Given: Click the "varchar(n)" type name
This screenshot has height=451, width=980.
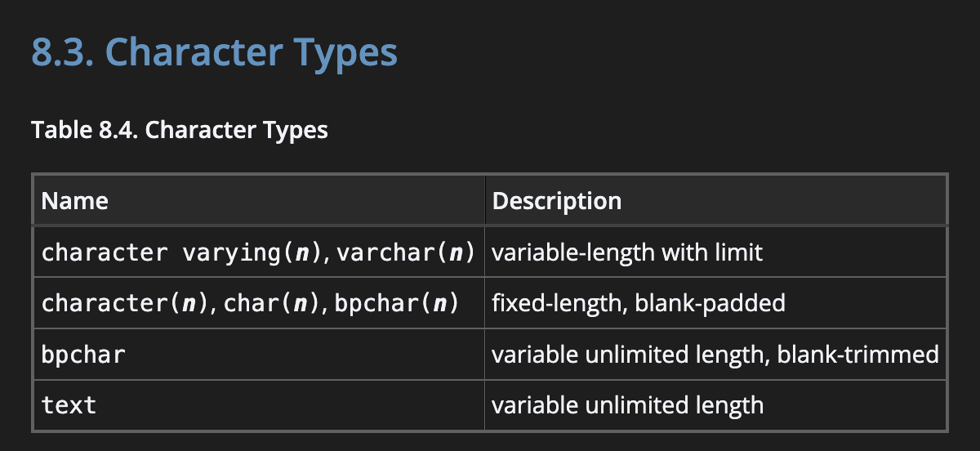Looking at the screenshot, I should tap(406, 252).
